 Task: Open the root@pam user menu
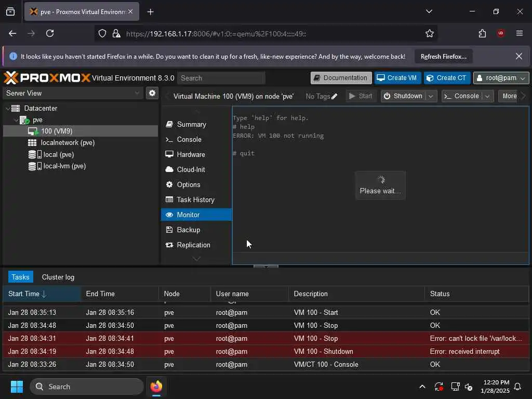[501, 78]
